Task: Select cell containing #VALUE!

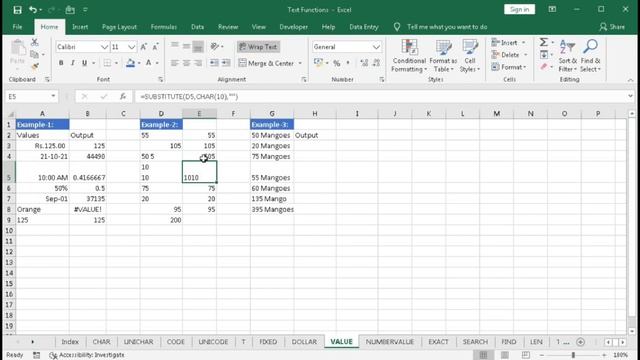Action: coord(88,209)
